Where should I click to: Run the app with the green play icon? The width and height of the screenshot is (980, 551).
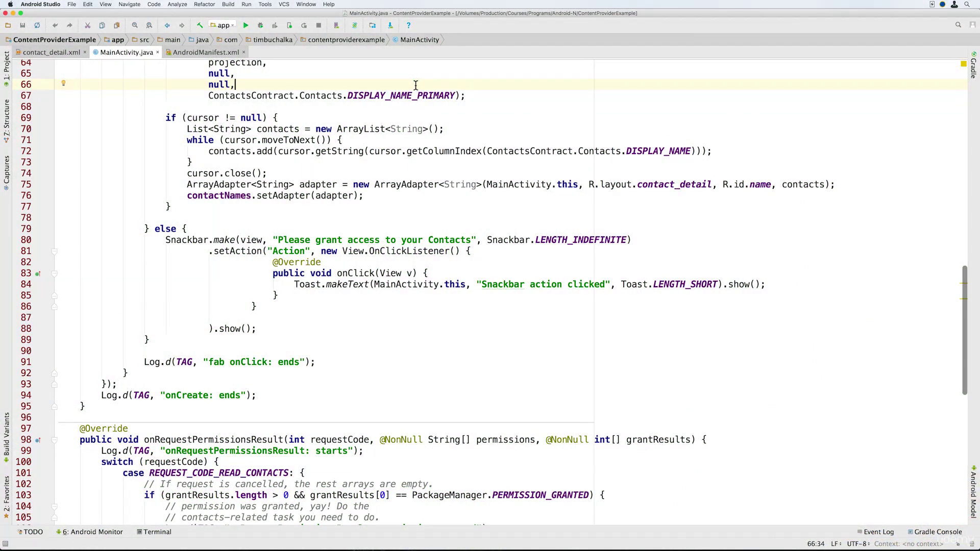[246, 25]
